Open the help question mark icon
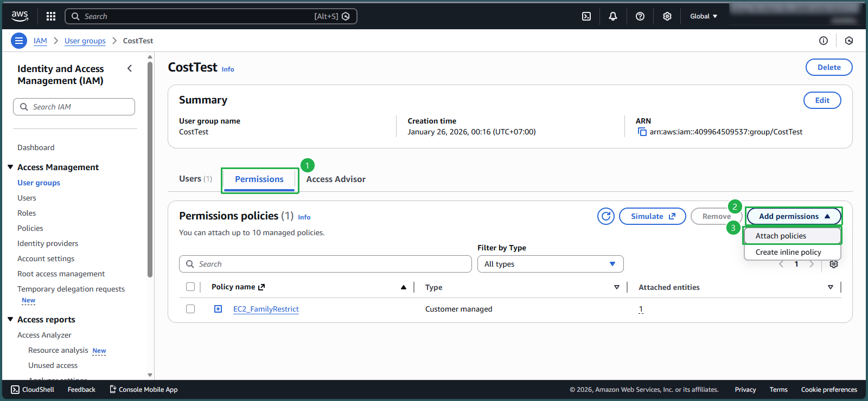The width and height of the screenshot is (868, 401). pyautogui.click(x=640, y=16)
